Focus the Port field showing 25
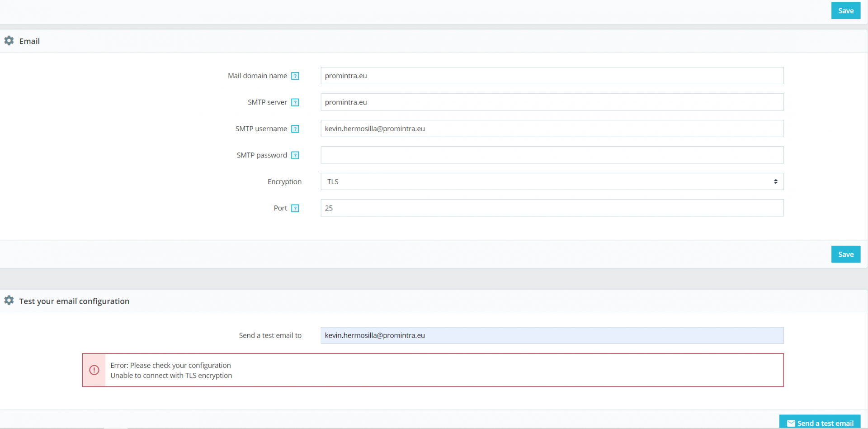 552,208
